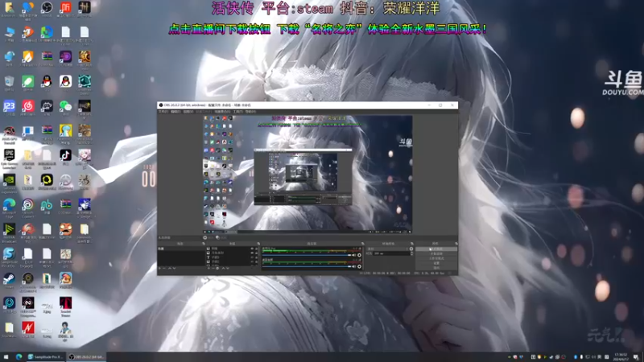Click the OBS preview canvas
This screenshot has height=362, width=644.
pyautogui.click(x=308, y=174)
